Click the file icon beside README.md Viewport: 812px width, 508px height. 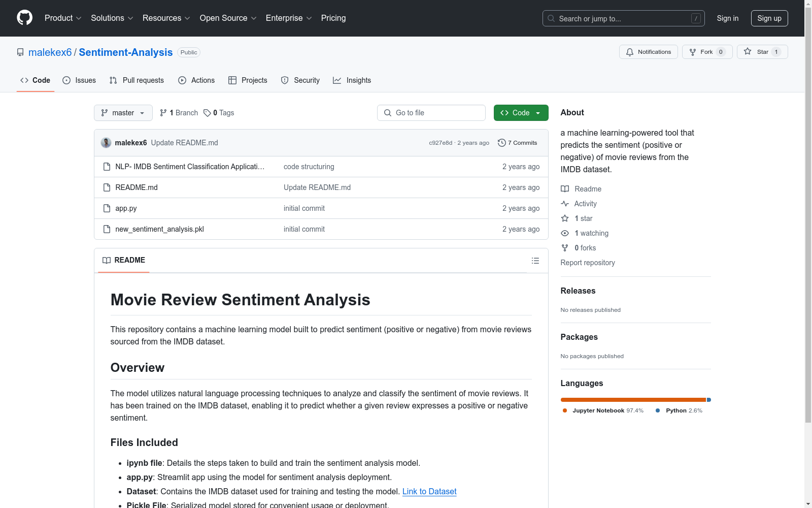[107, 187]
